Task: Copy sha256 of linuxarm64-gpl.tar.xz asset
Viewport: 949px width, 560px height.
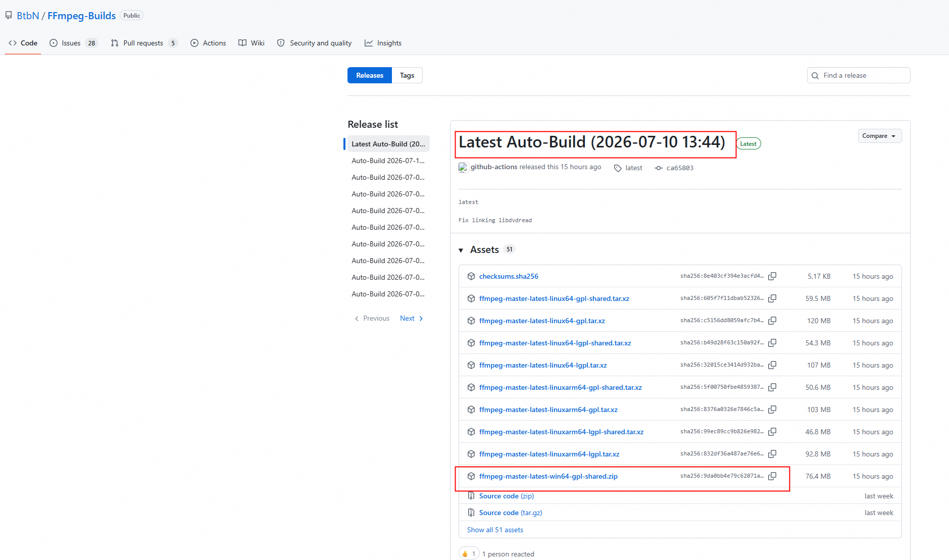Action: tap(772, 410)
